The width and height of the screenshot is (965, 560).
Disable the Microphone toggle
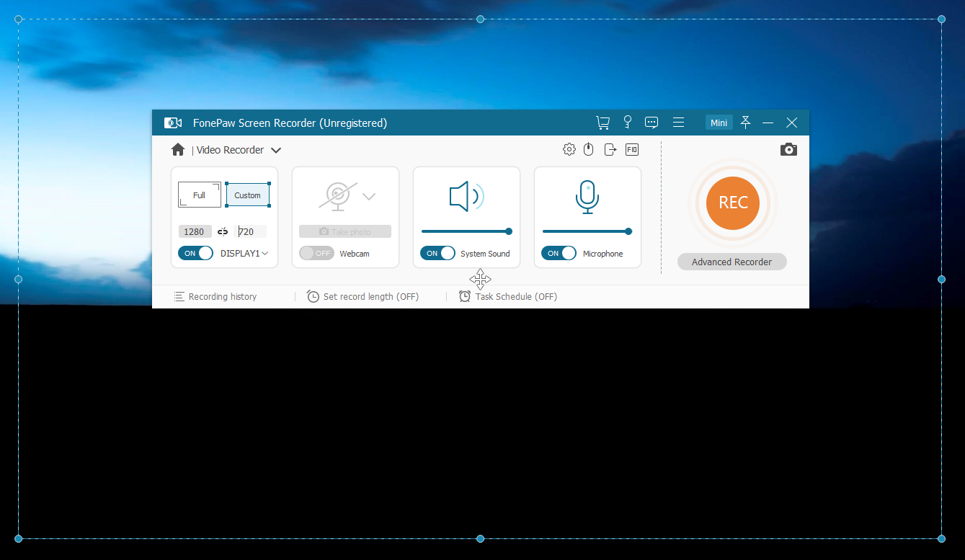pyautogui.click(x=559, y=253)
